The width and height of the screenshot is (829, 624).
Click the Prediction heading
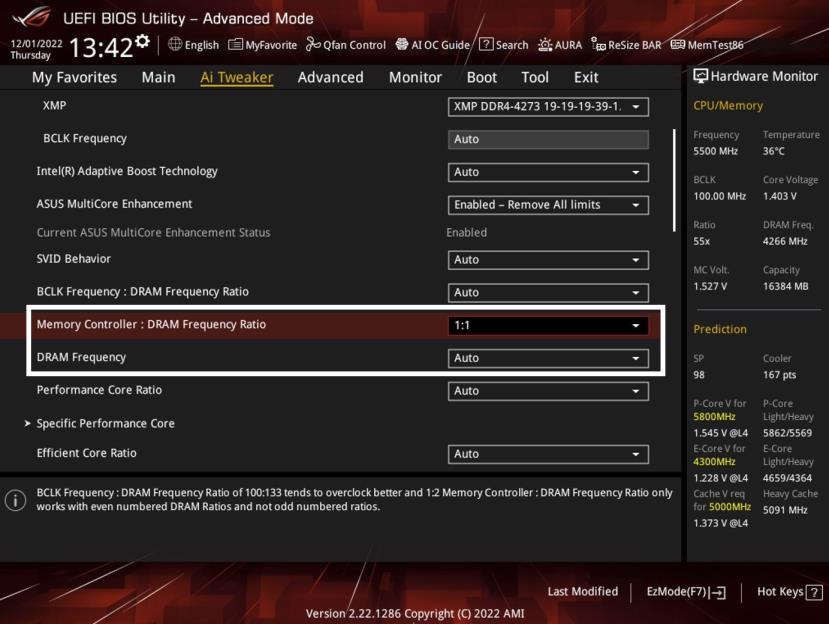coord(720,329)
